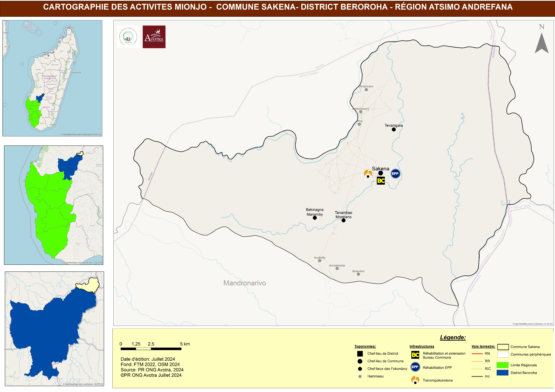Viewport: 555px width, 392px height.
Task: Click the round MIONJO logo
Action: coord(128,37)
